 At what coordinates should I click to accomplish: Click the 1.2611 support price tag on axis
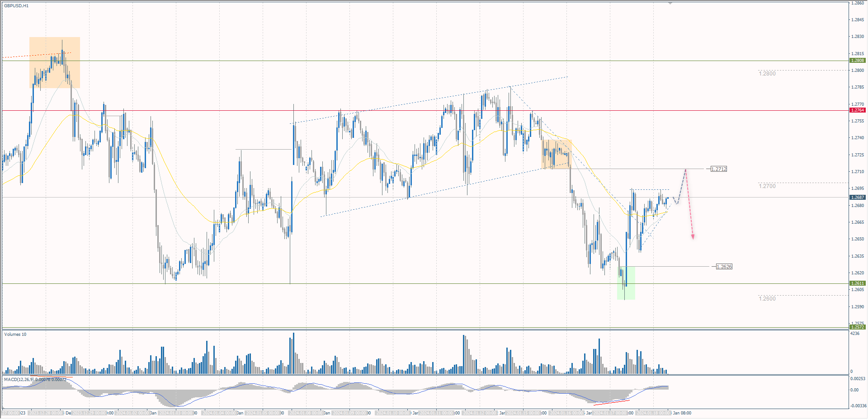click(x=858, y=283)
